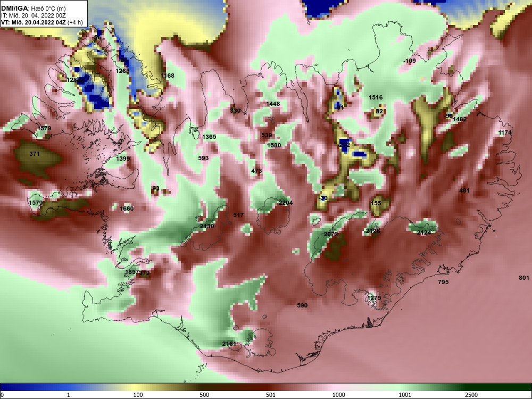532x399 pixels.
Task: Click the 481 value label
Action: [x=464, y=190]
